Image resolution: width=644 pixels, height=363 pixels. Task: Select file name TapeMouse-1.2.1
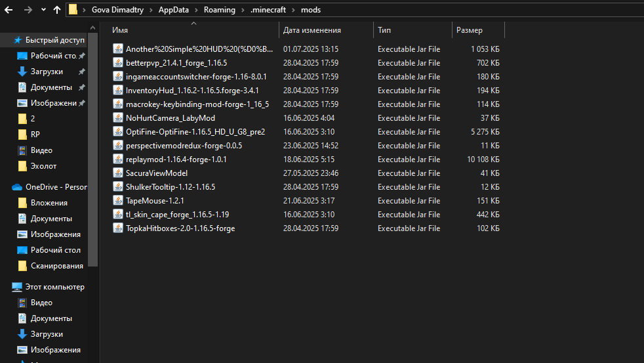pyautogui.click(x=155, y=201)
